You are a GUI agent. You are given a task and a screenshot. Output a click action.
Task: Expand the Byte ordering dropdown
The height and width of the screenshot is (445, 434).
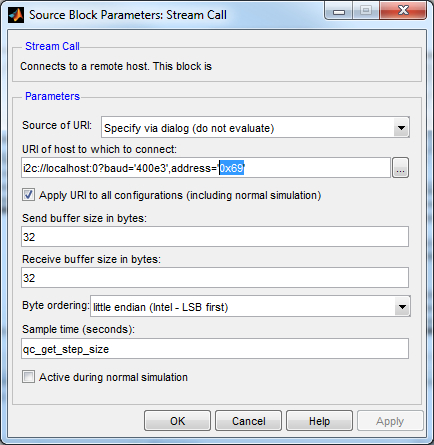pyautogui.click(x=250, y=306)
